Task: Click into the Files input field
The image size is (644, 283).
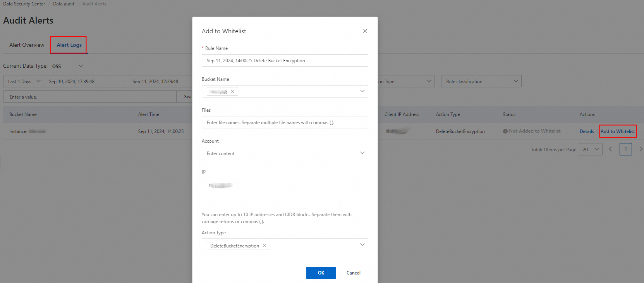Action: [285, 122]
